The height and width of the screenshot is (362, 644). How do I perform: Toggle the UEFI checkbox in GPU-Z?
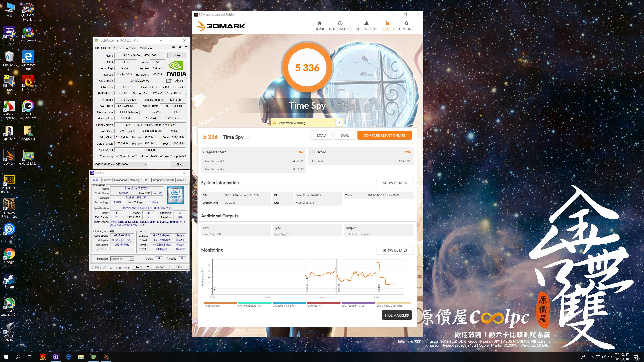click(x=176, y=81)
